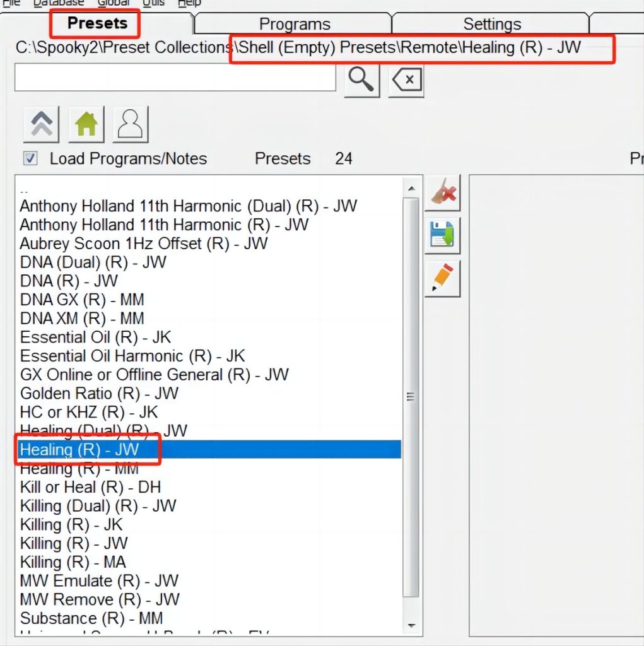Clear the search with the backspace icon
This screenshot has width=644, height=646.
pos(406,81)
